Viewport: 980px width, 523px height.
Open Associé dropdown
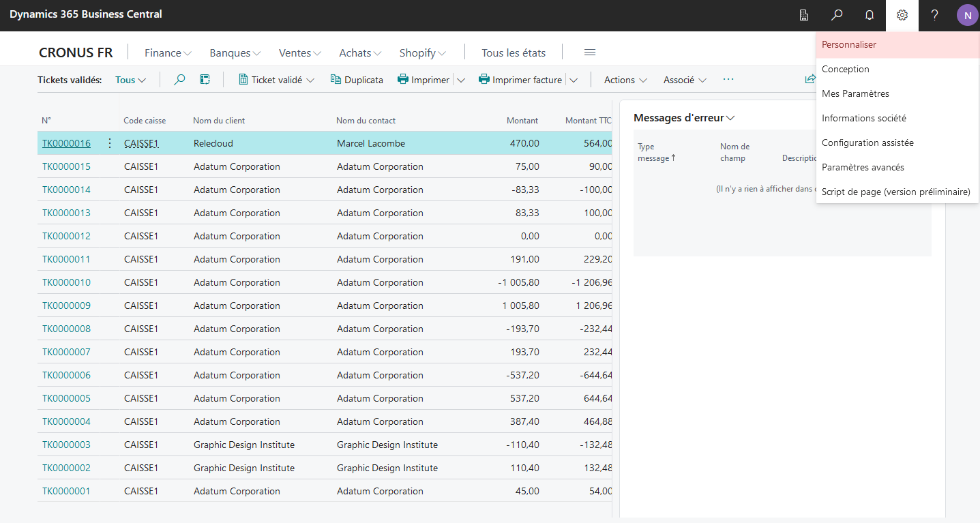[685, 80]
